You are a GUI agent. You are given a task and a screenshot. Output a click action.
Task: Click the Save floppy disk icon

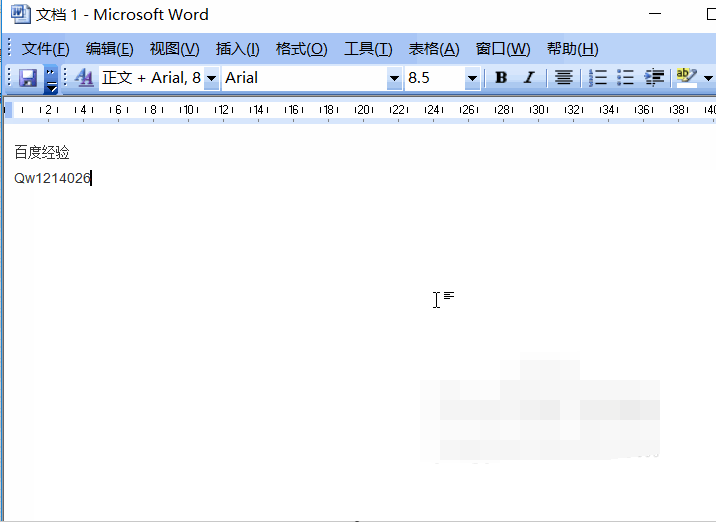coord(27,78)
